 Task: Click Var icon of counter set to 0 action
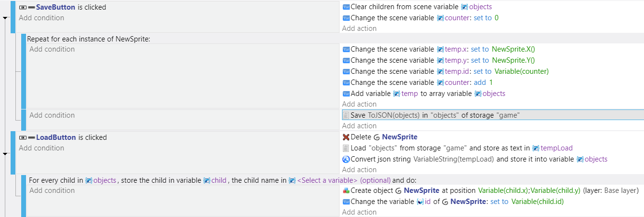coord(346,18)
